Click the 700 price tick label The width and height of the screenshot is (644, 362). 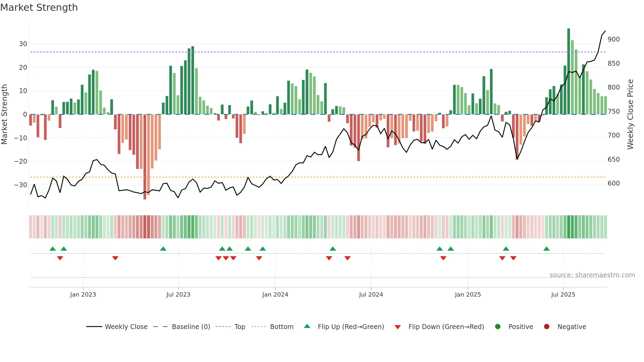point(614,135)
